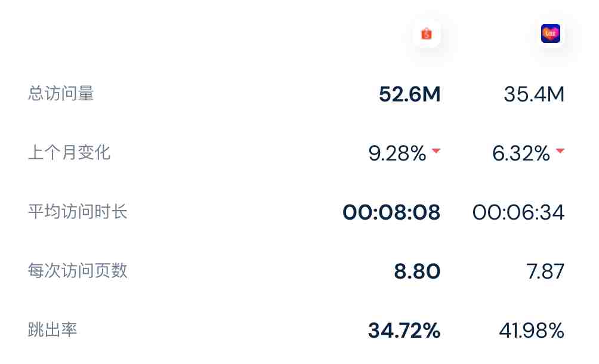The width and height of the screenshot is (599, 364).
Task: Select the 每次访问页数 row label
Action: pos(78,270)
